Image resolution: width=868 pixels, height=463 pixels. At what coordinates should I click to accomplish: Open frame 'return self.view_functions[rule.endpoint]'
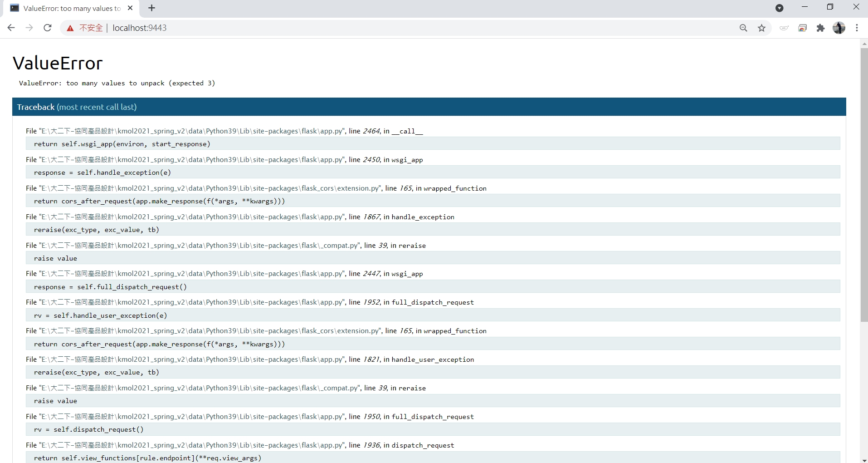click(433, 458)
